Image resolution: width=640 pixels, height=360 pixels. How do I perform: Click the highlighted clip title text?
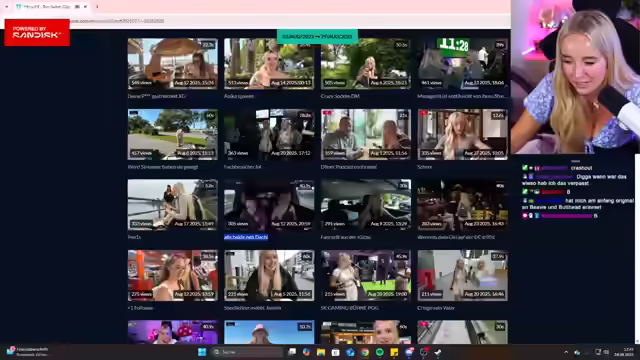[x=246, y=237]
